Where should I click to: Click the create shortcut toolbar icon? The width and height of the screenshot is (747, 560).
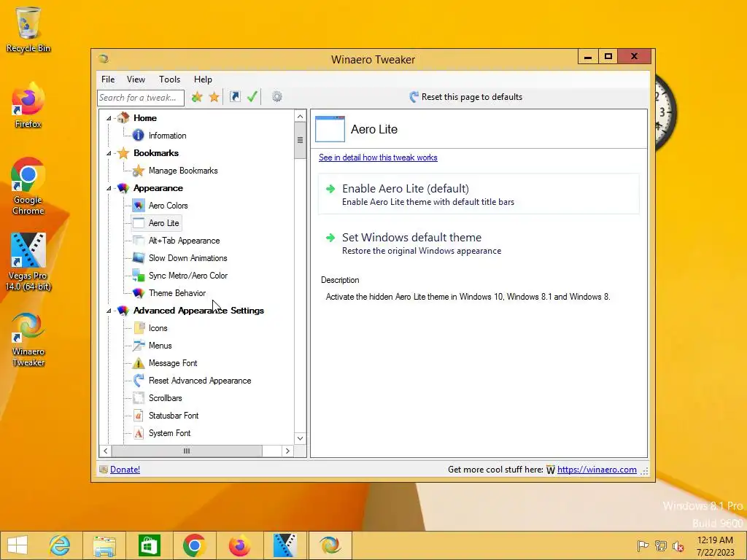click(235, 97)
